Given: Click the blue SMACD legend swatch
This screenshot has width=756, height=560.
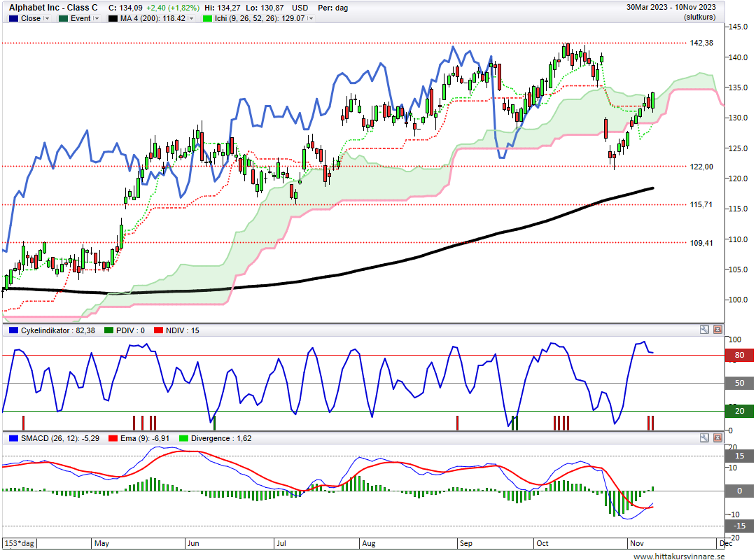Looking at the screenshot, I should coord(13,438).
